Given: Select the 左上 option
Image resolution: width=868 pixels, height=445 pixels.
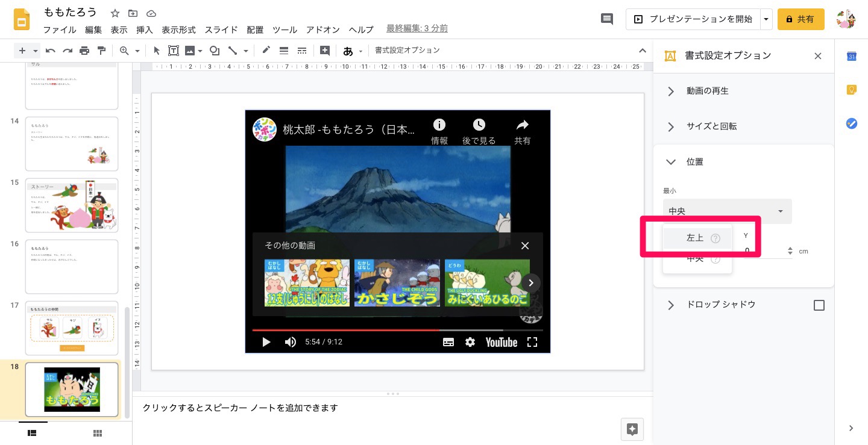Looking at the screenshot, I should click(697, 238).
